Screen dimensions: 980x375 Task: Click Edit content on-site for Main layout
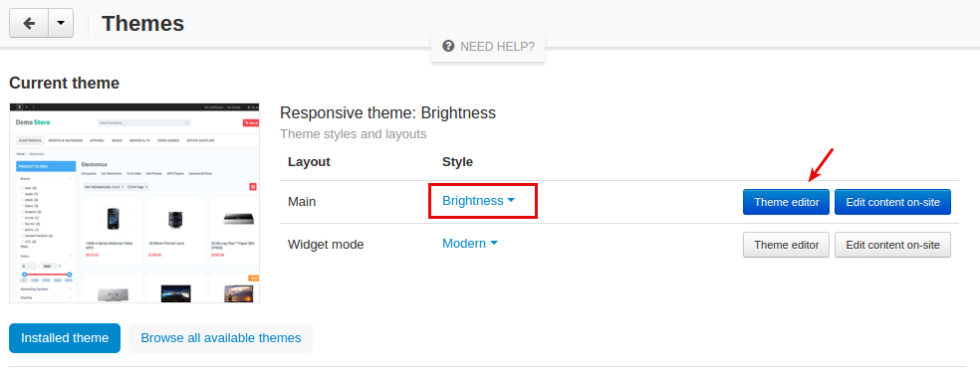(x=892, y=202)
